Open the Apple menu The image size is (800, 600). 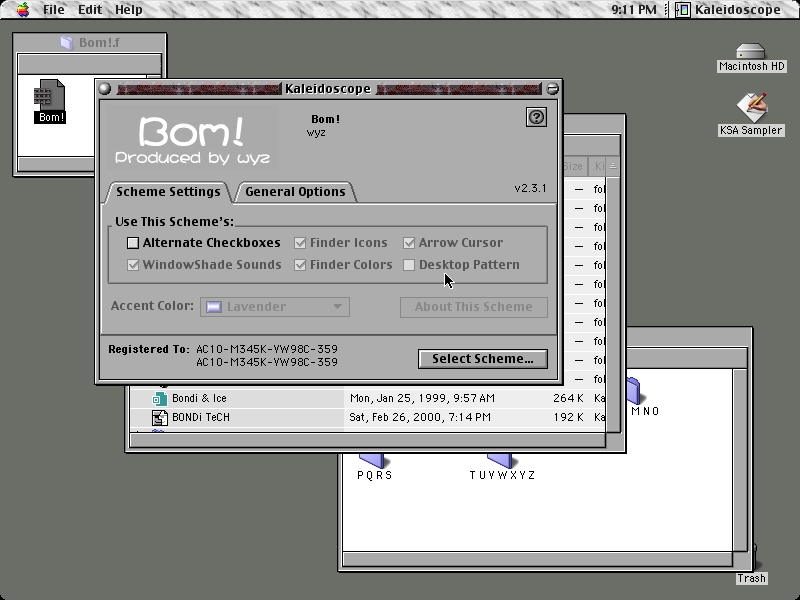tap(23, 10)
